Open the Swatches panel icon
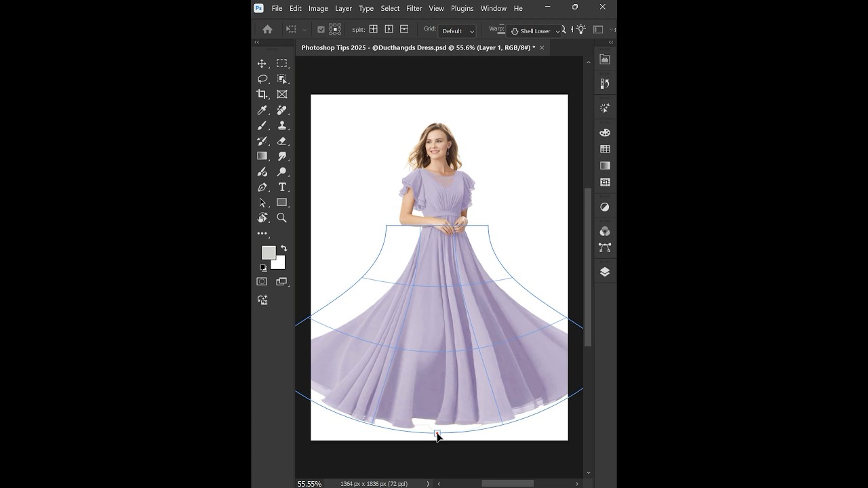The height and width of the screenshot is (488, 868). [x=605, y=149]
